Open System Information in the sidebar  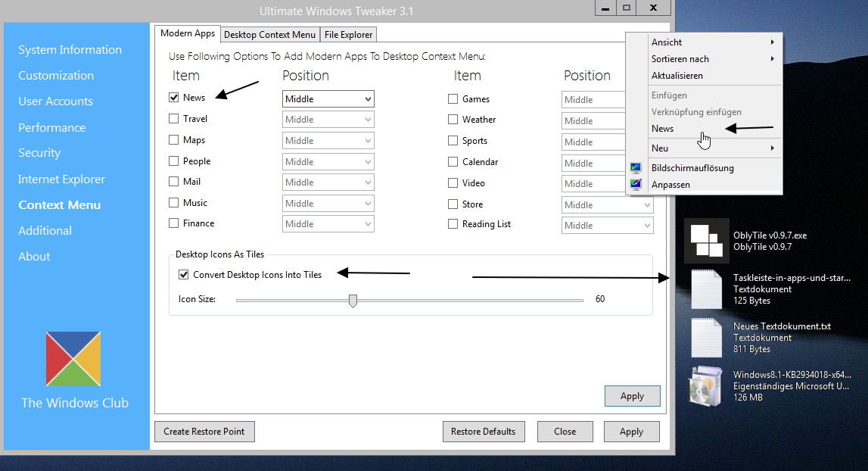70,50
